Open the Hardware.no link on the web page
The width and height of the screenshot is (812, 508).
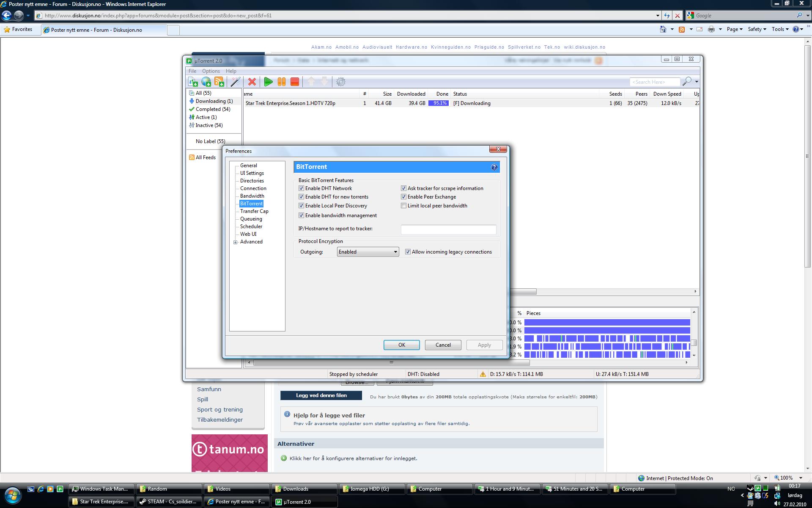[x=411, y=47]
